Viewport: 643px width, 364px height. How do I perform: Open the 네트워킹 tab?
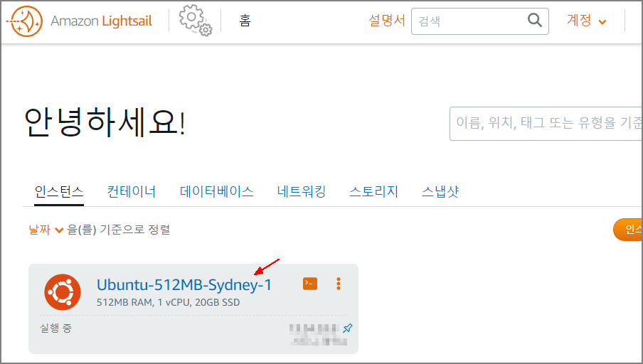[302, 192]
